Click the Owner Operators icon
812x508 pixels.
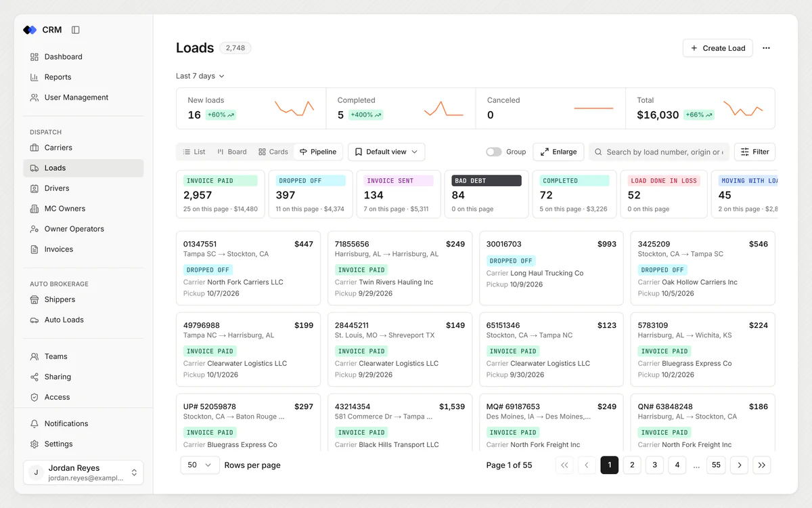pyautogui.click(x=35, y=229)
